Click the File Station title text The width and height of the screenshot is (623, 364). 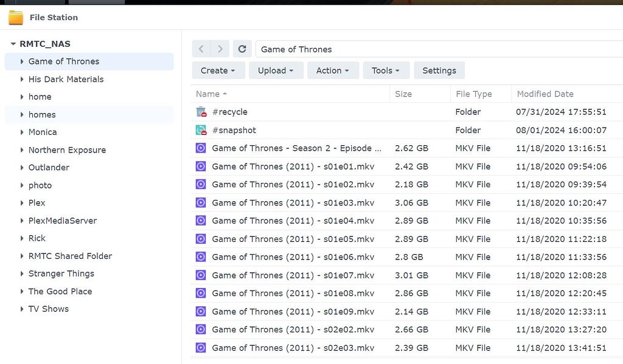54,18
